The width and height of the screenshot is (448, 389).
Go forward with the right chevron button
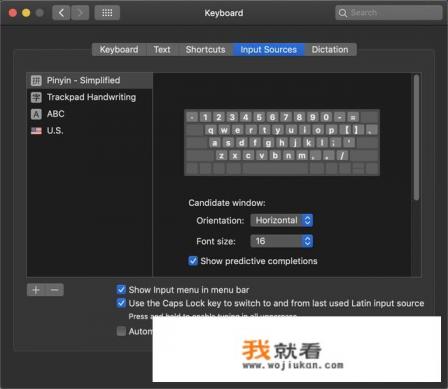pos(80,13)
